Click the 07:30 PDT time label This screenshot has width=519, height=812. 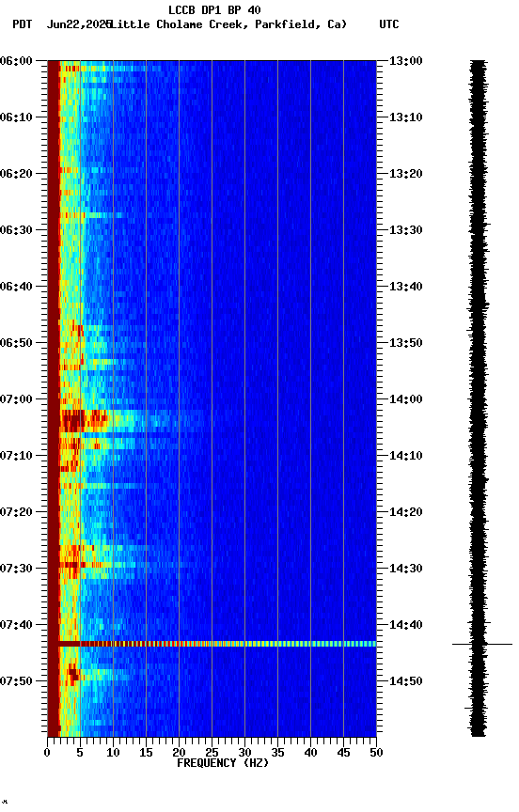click(16, 569)
